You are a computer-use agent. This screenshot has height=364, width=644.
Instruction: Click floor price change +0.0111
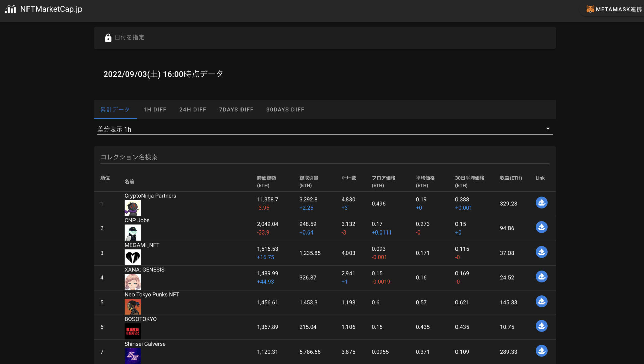(x=381, y=232)
